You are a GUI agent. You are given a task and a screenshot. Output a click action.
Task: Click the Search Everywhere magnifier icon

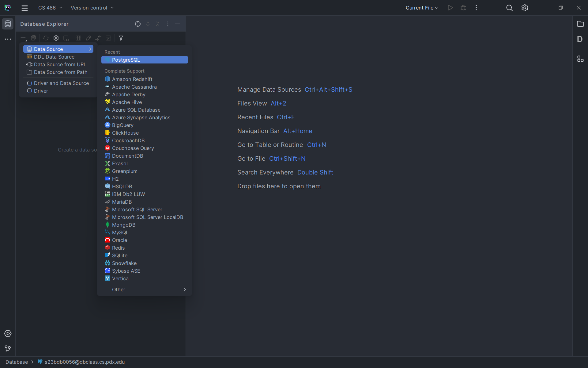[509, 8]
